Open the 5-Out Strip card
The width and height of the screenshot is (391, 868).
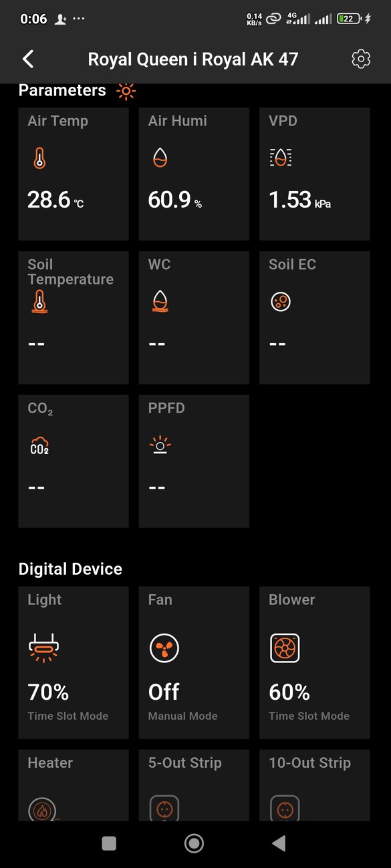194,785
